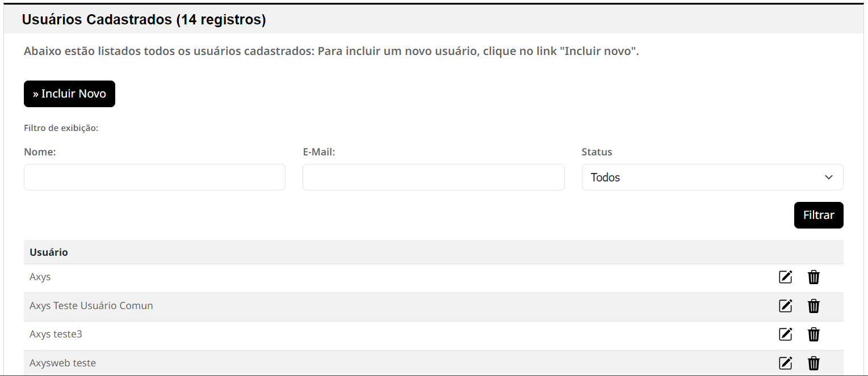Remove the Axys teste3 user
This screenshot has width=868, height=376.
[814, 334]
